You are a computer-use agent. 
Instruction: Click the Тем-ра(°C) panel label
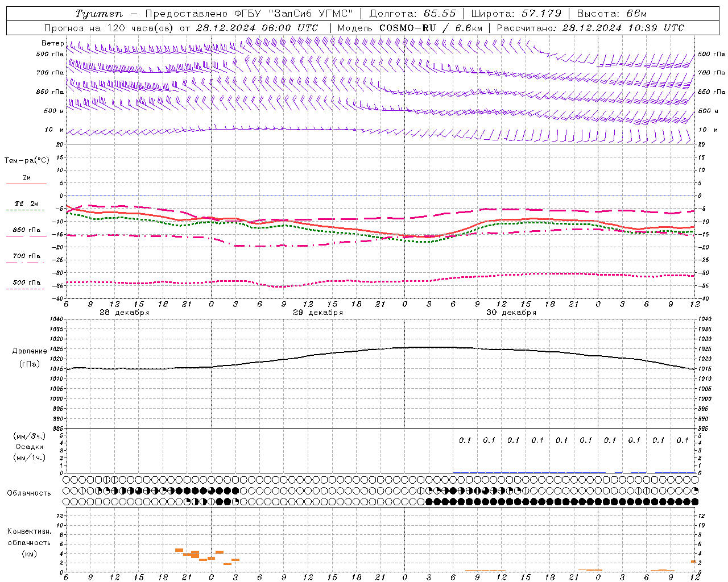click(x=27, y=161)
